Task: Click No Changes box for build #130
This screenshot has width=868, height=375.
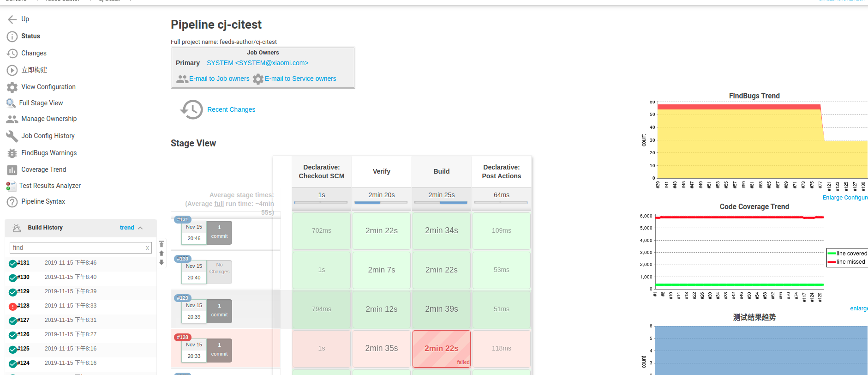Action: click(x=219, y=272)
